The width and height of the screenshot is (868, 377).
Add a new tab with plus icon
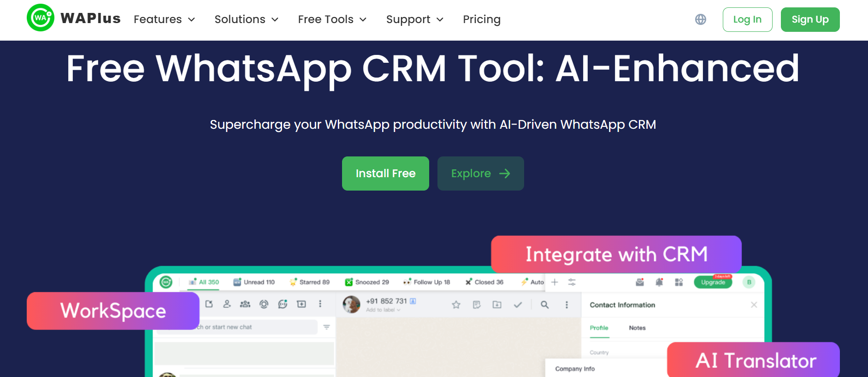555,282
